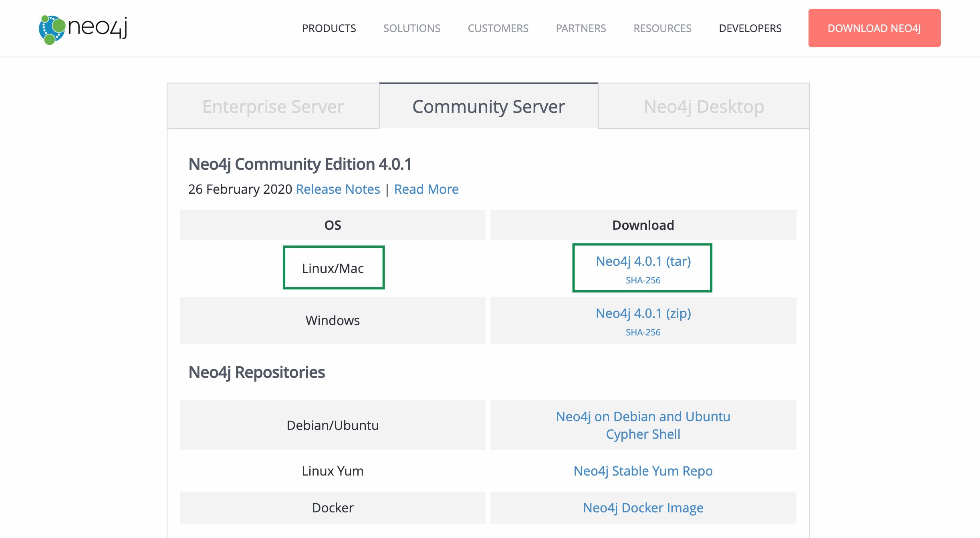Download Neo4j 4.0.1 (zip)
This screenshot has height=538, width=980.
(x=643, y=313)
